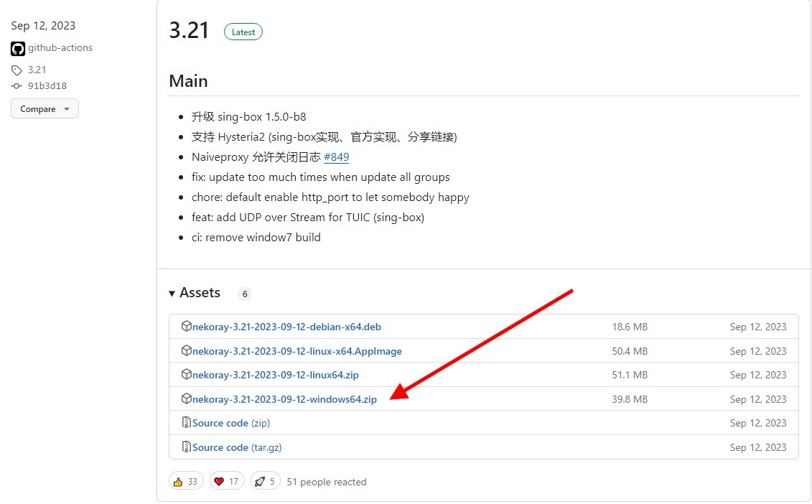
Task: Click package icon of windows64.zip asset
Action: point(187,399)
